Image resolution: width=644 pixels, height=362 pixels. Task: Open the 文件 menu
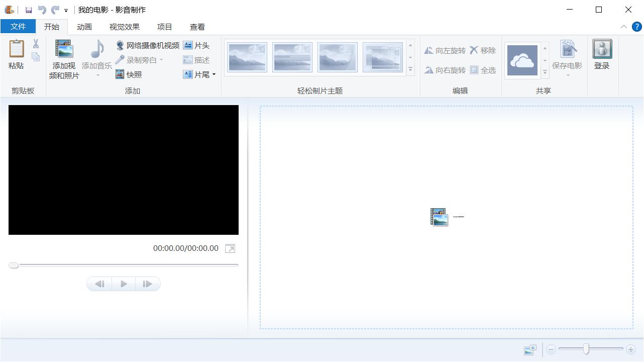point(18,26)
